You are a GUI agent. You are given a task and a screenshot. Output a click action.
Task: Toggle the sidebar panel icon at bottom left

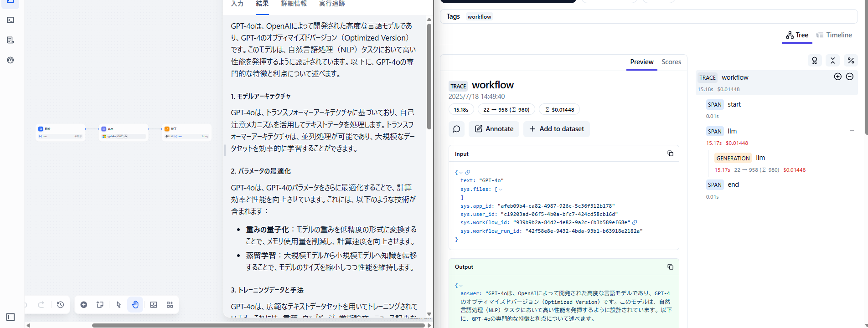[10, 317]
